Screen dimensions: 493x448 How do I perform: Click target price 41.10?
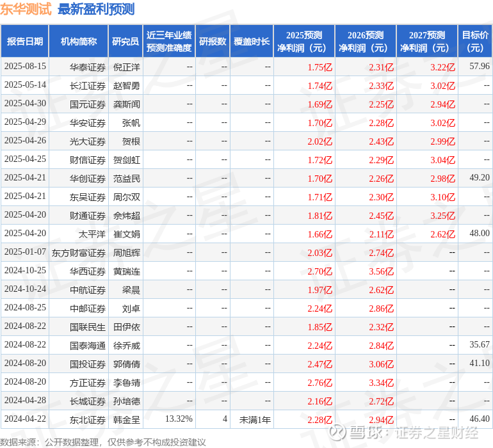480,363
